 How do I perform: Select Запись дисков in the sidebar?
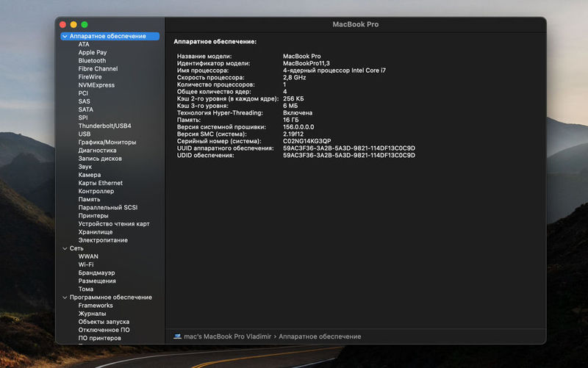coord(100,159)
